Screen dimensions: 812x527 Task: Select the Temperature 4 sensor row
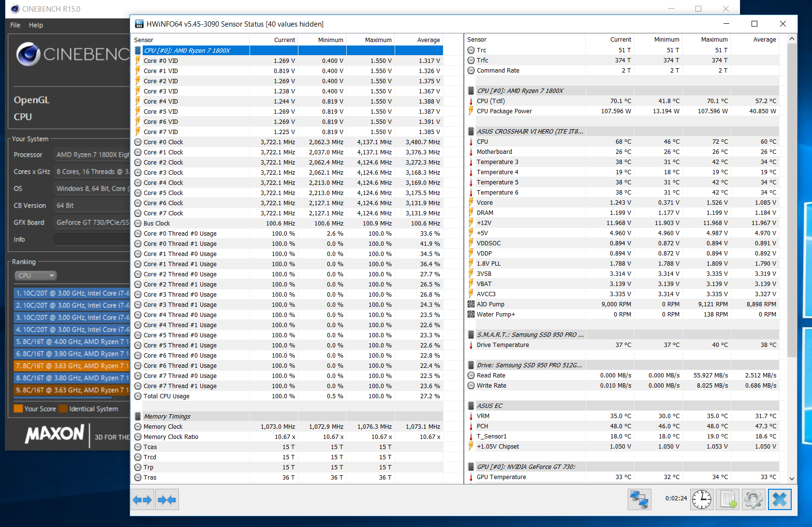622,172
